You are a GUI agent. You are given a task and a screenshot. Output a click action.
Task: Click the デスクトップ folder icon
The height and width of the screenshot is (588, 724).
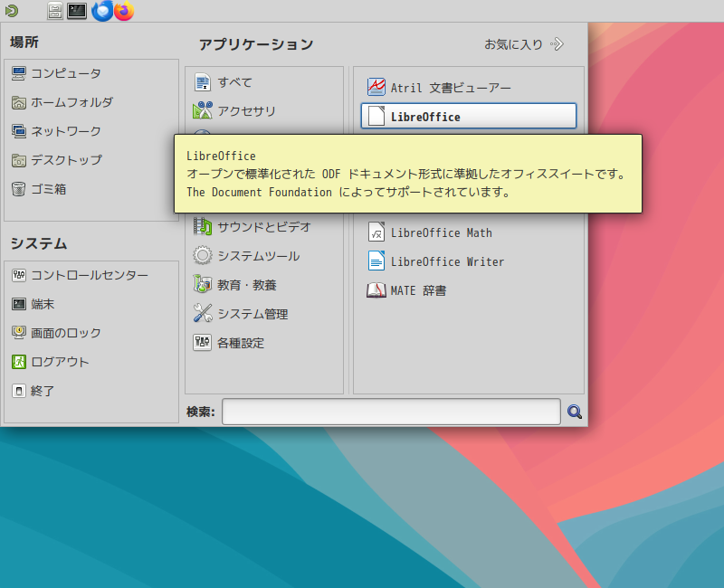(18, 161)
